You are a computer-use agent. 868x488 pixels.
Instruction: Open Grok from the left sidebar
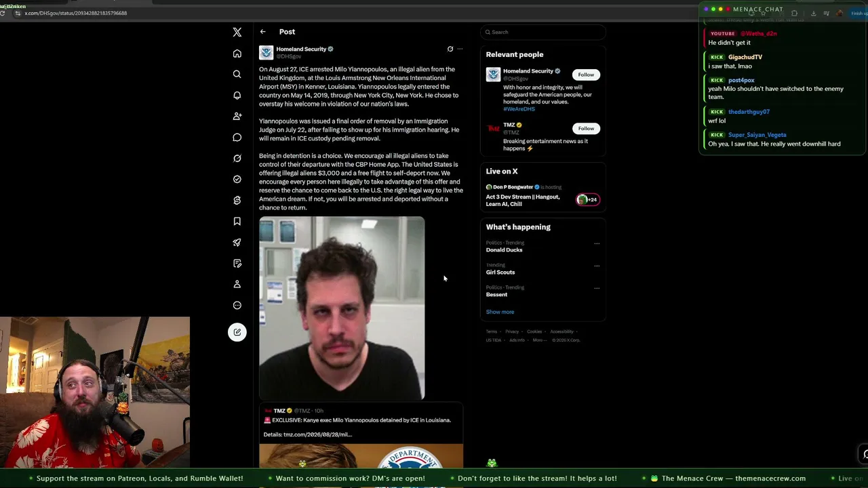point(237,159)
